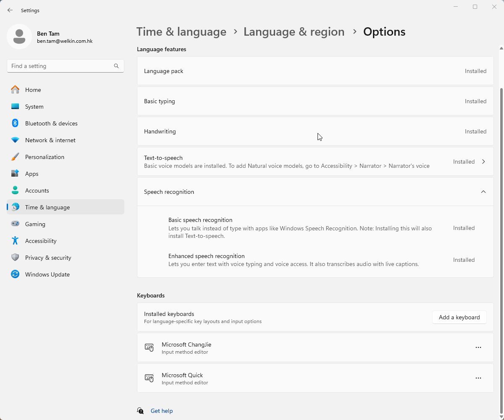Click the Apps icon in sidebar
The image size is (504, 420).
[x=15, y=174]
